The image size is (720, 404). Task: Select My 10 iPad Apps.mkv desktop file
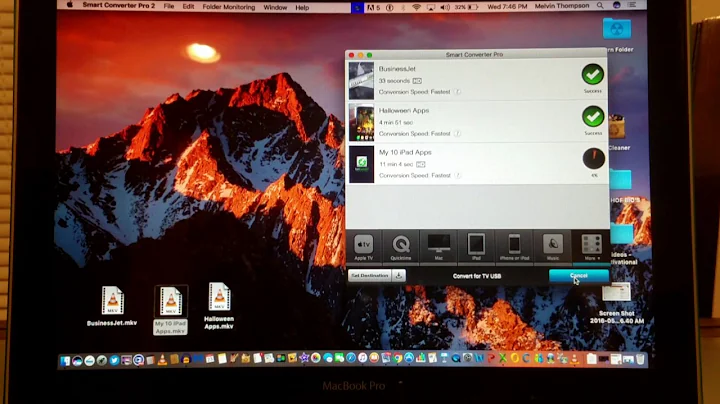coord(170,310)
